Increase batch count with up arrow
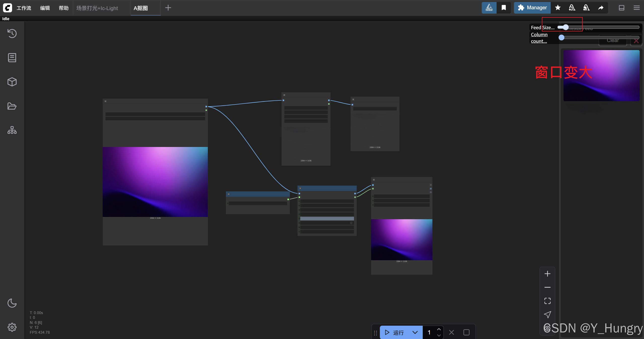644x339 pixels. click(439, 329)
